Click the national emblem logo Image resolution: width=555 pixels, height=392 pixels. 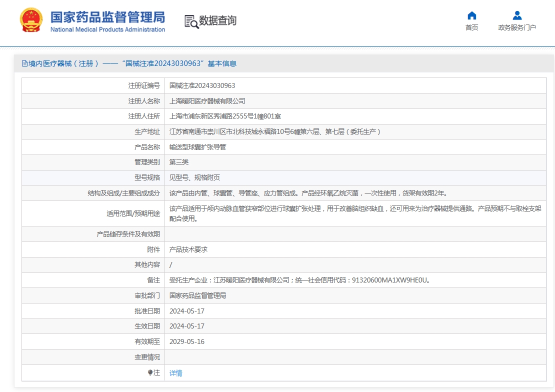click(x=31, y=20)
